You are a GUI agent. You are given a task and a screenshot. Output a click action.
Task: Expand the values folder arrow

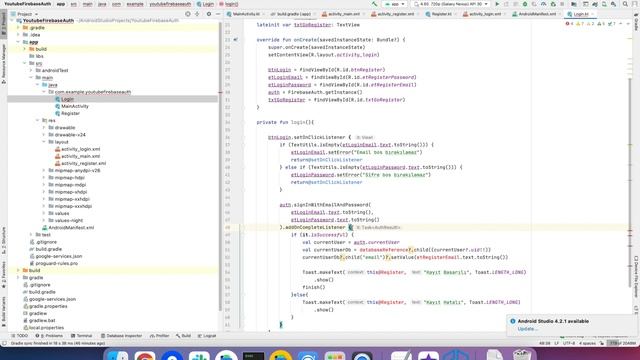click(44, 213)
